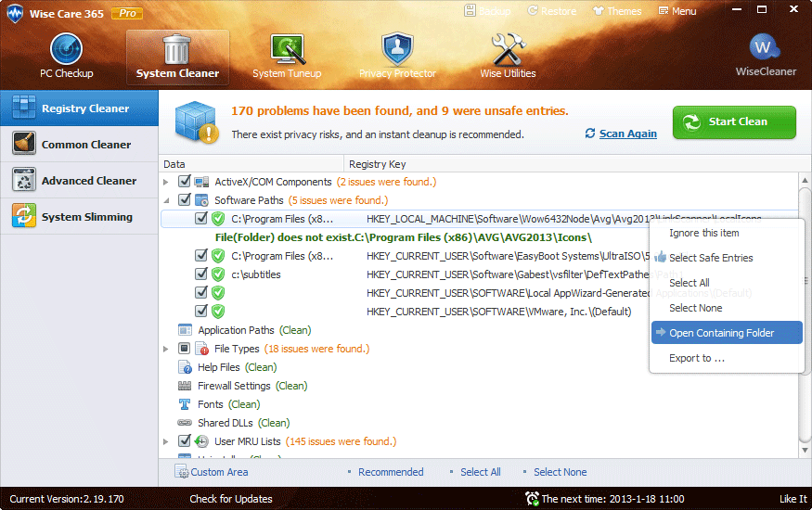The width and height of the screenshot is (812, 510).
Task: Click the scheduler alarm clock icon
Action: 532,499
